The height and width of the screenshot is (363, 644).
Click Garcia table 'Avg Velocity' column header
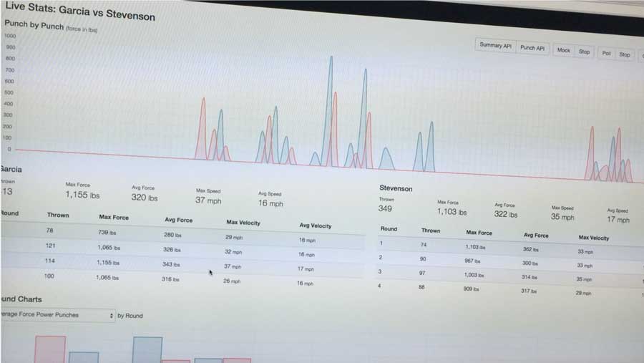coord(315,226)
